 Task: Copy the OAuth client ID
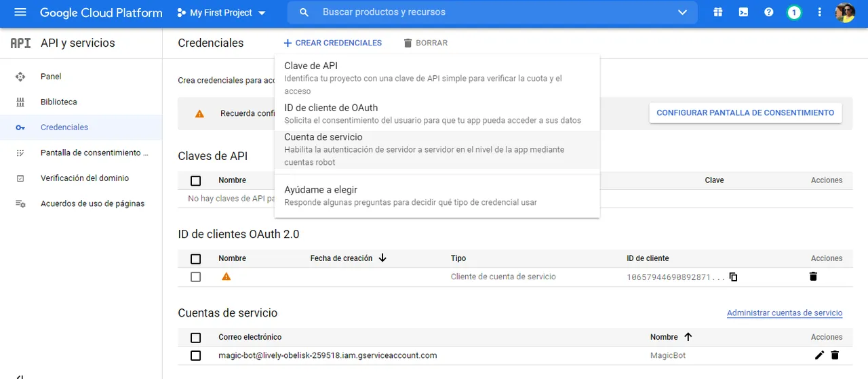point(733,277)
